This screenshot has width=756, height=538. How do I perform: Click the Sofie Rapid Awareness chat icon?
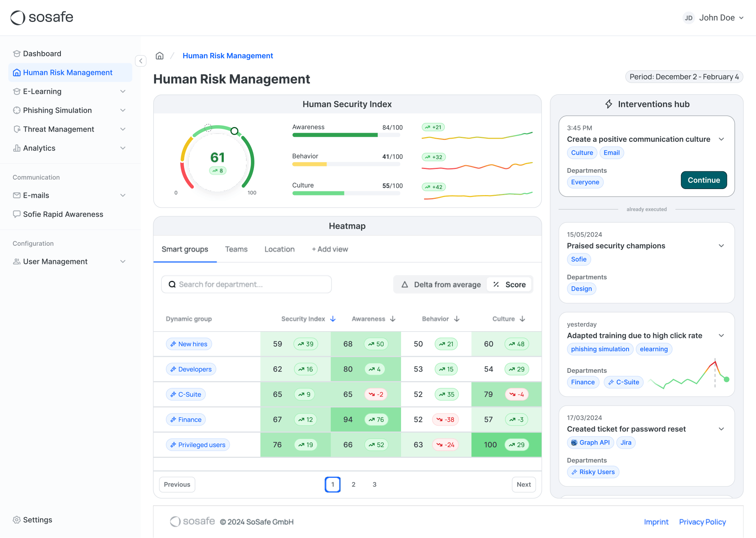click(x=17, y=214)
